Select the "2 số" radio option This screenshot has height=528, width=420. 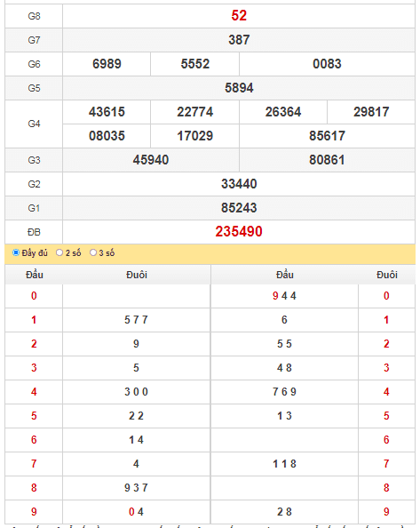point(59,252)
